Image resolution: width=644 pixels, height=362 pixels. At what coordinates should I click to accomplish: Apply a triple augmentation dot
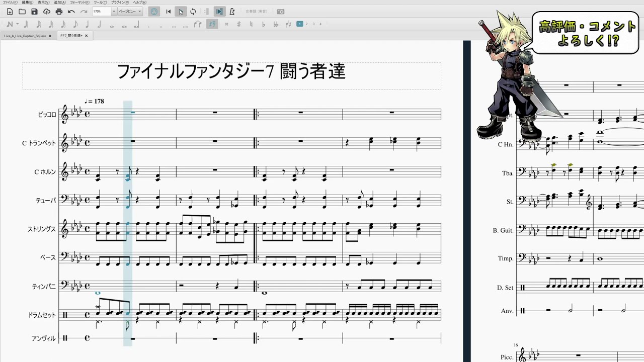pyautogui.click(x=174, y=26)
